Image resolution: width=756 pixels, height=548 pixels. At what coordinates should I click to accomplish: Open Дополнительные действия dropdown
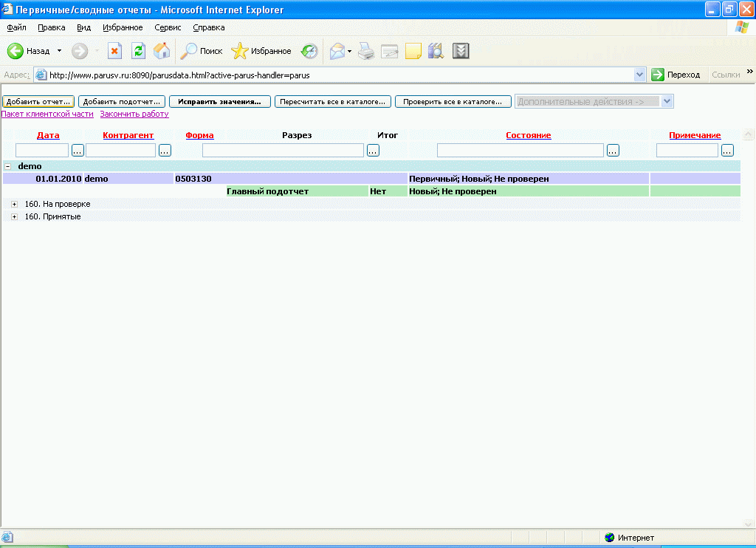point(594,101)
